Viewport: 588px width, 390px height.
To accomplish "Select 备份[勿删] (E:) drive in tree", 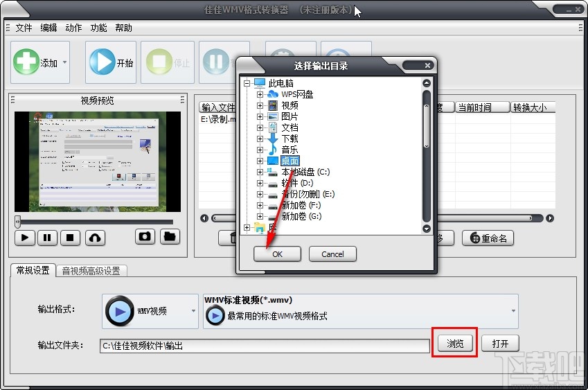I will pos(308,194).
